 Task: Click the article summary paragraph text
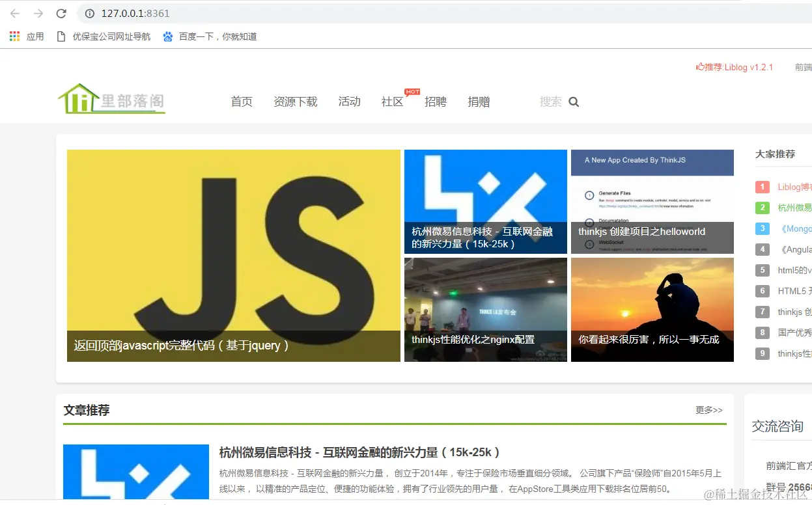coord(470,481)
